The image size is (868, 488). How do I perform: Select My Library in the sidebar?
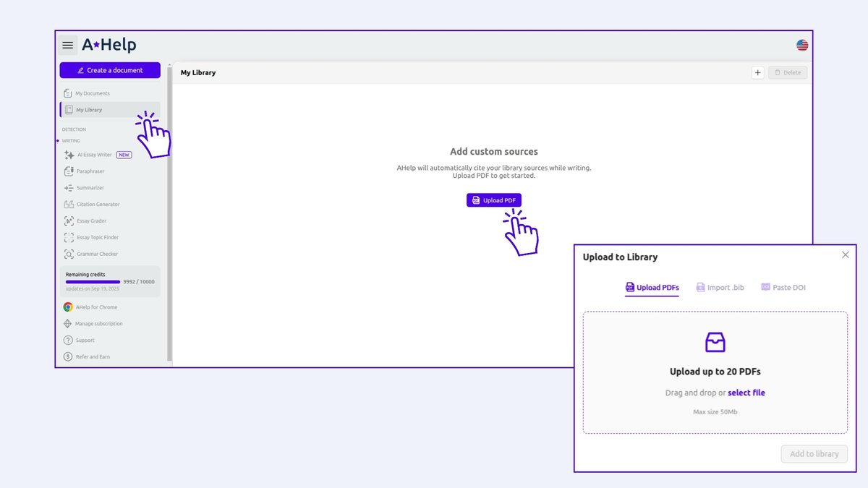pyautogui.click(x=110, y=110)
